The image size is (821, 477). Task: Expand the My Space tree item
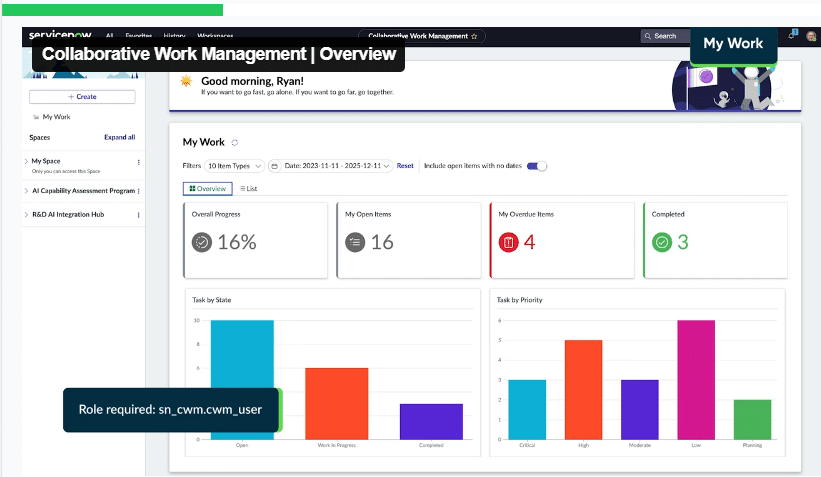pos(26,161)
